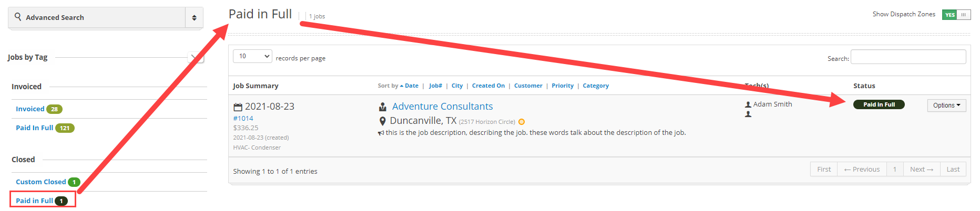The height and width of the screenshot is (211, 980).
Task: Expand the Advanced Search dropdown arrow
Action: pos(194,18)
